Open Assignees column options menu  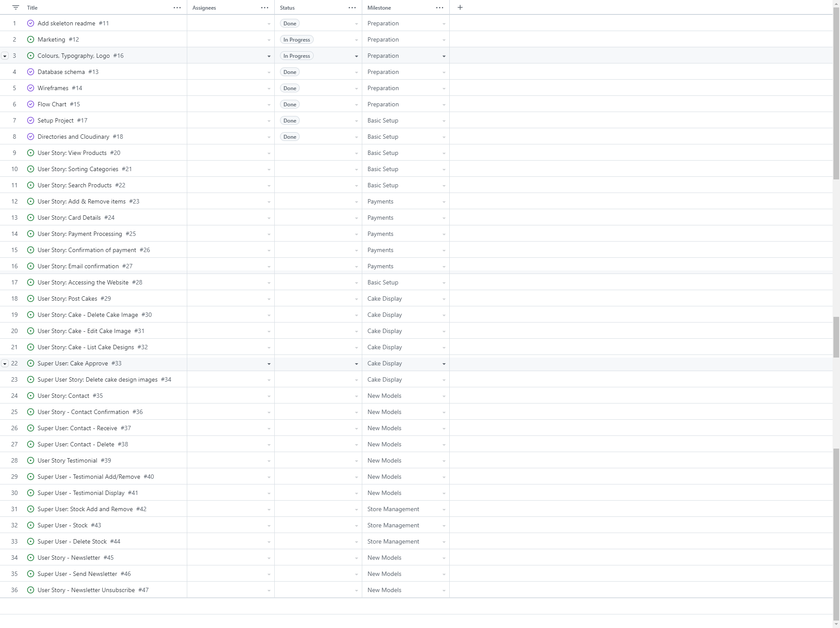click(x=265, y=7)
